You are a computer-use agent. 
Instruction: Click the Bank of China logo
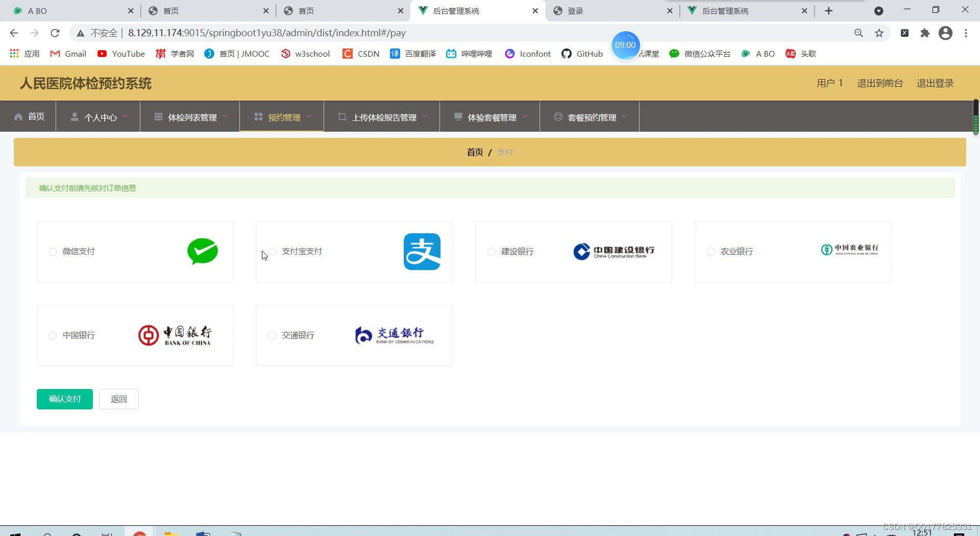point(175,335)
